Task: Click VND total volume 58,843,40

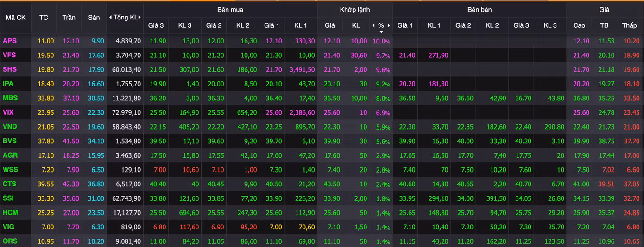Action: click(x=126, y=127)
